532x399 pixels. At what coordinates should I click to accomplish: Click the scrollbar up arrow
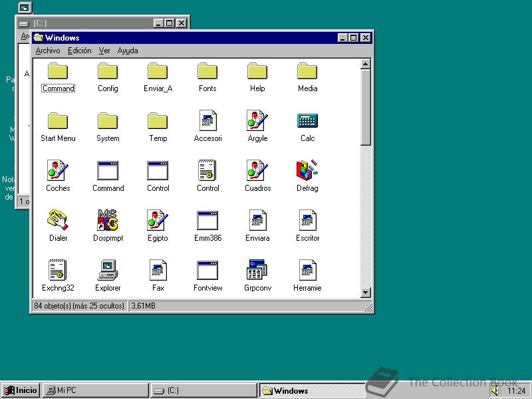tap(365, 64)
